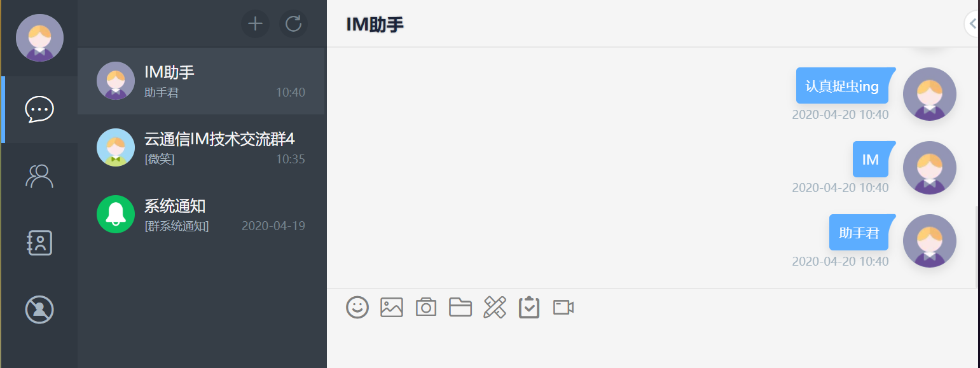Click my profile avatar at top left
Viewport: 980px width, 368px height.
(x=39, y=38)
